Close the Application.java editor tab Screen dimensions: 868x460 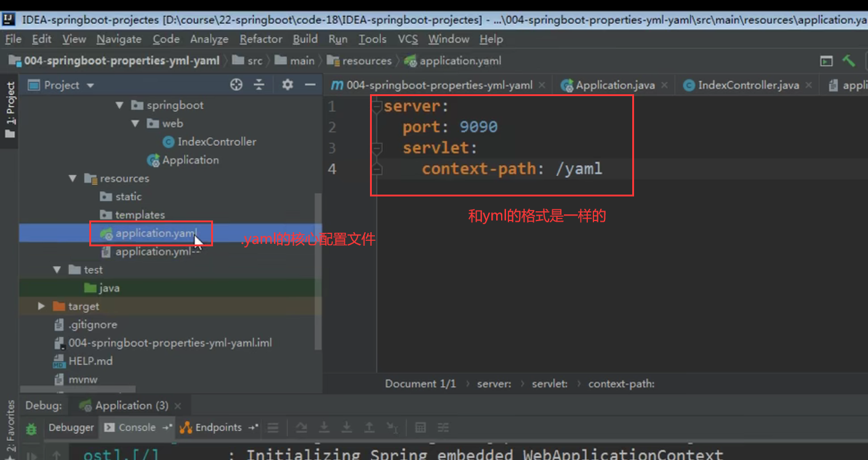pyautogui.click(x=665, y=86)
